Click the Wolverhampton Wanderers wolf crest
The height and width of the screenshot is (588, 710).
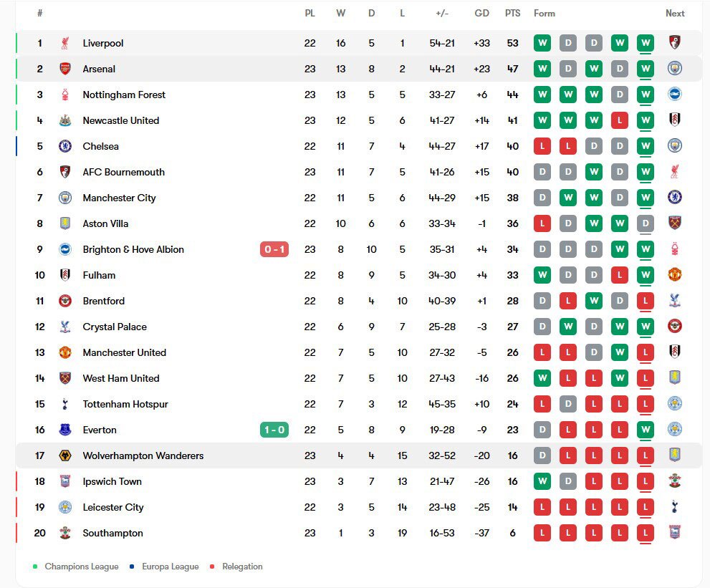[65, 456]
